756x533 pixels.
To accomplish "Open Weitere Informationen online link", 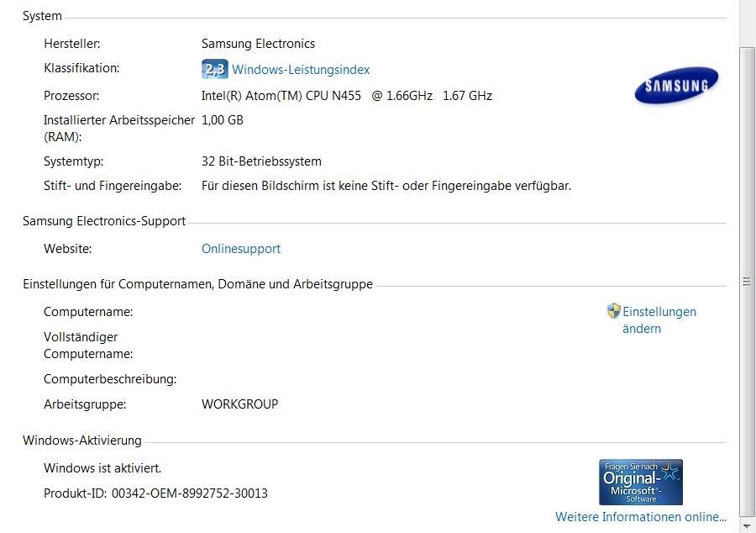I will [x=640, y=516].
